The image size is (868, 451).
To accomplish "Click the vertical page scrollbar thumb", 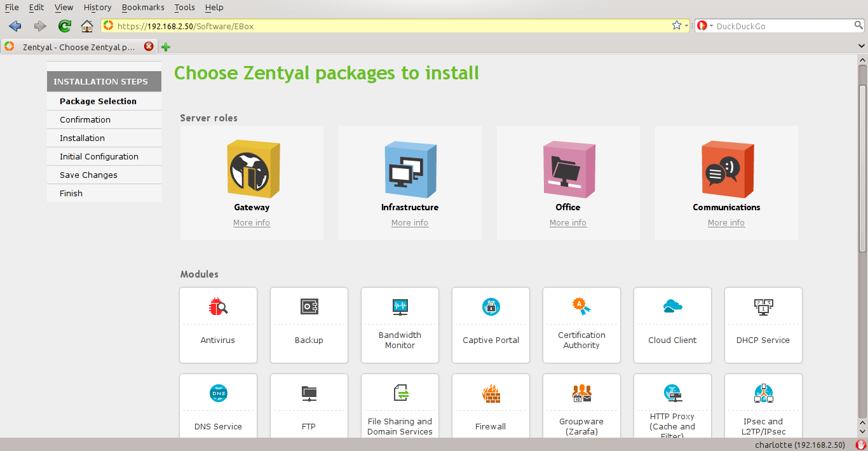I will pyautogui.click(x=862, y=169).
